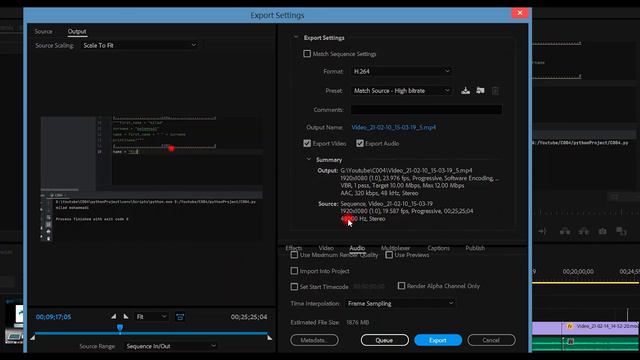
Task: Toggle aspect ratio correction icon
Action: [x=180, y=317]
